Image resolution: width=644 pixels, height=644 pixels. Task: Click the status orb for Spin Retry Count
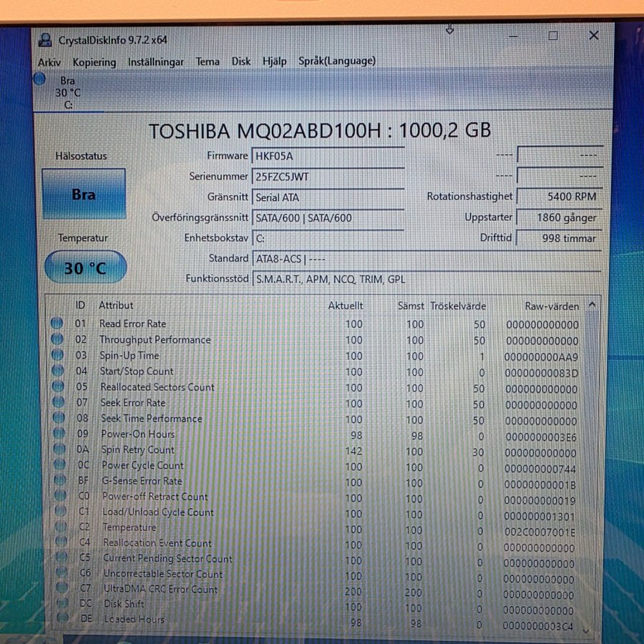coord(58,450)
